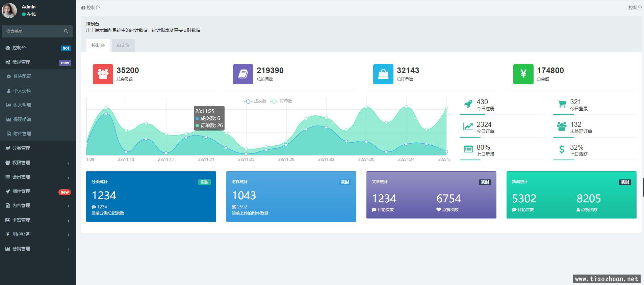Open the 控制台 dashboard menu item
Screen dimensions: 644x285
click(x=38, y=48)
